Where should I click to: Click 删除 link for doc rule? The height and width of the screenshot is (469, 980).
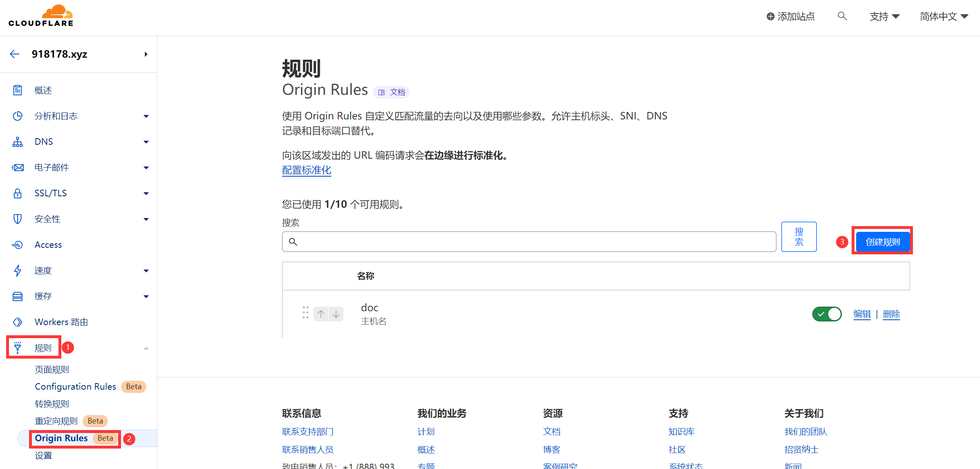pyautogui.click(x=891, y=314)
